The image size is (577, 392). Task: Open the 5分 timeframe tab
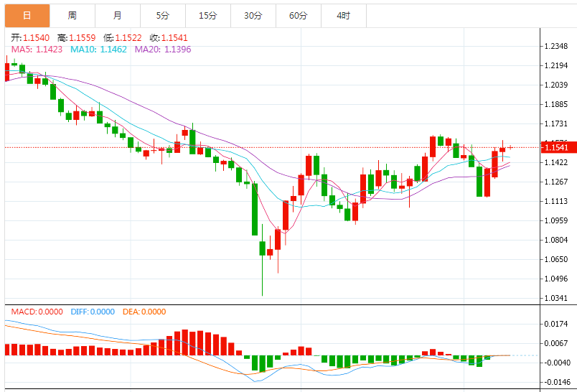(163, 16)
